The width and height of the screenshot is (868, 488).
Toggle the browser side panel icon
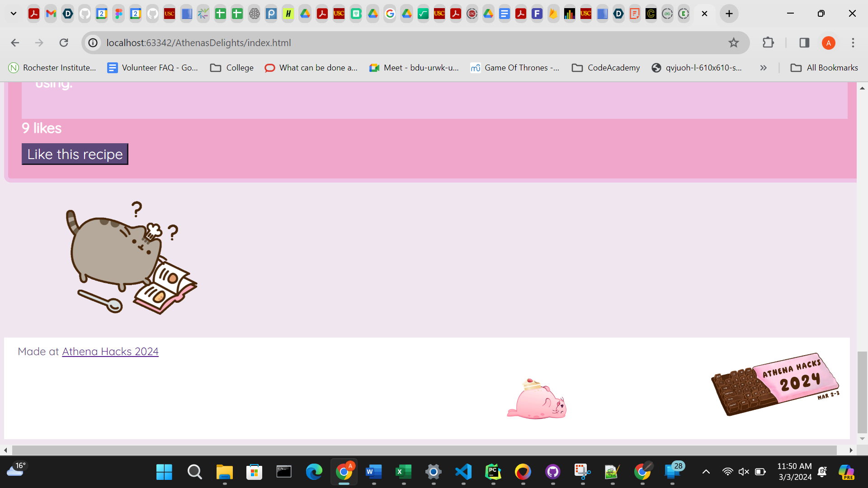[804, 43]
